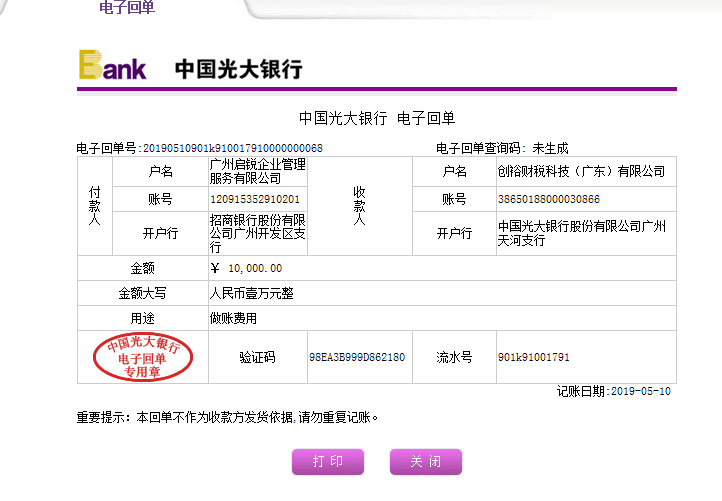722x501 pixels.
Task: Select amount in words 人民币壹万元整
Action: (x=251, y=293)
